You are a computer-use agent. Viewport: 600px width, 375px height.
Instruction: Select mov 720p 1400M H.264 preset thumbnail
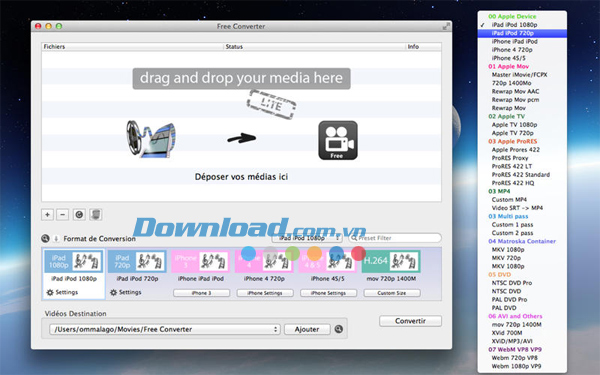click(391, 261)
